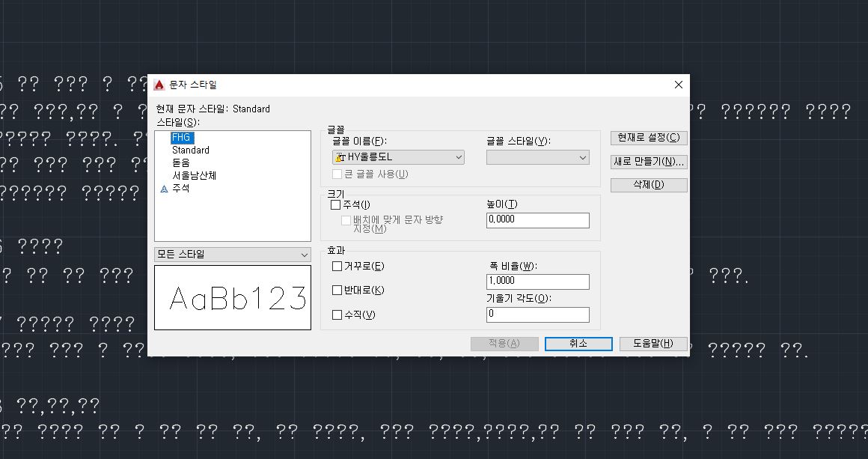868x459 pixels.
Task: Click the 새로 만들기 button
Action: coord(648,161)
